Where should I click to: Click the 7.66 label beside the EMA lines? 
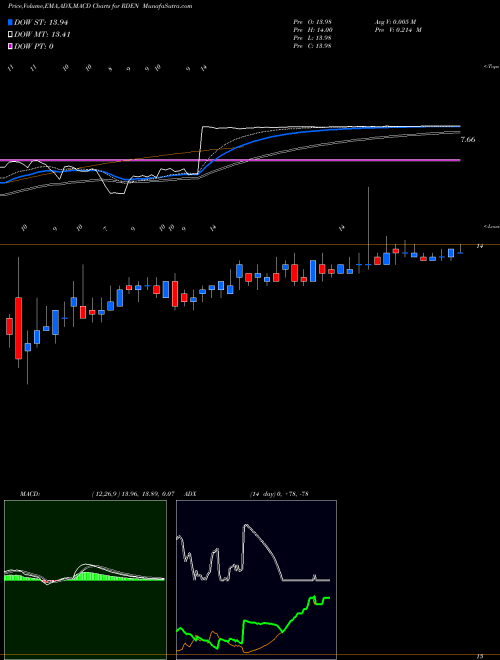[468, 140]
